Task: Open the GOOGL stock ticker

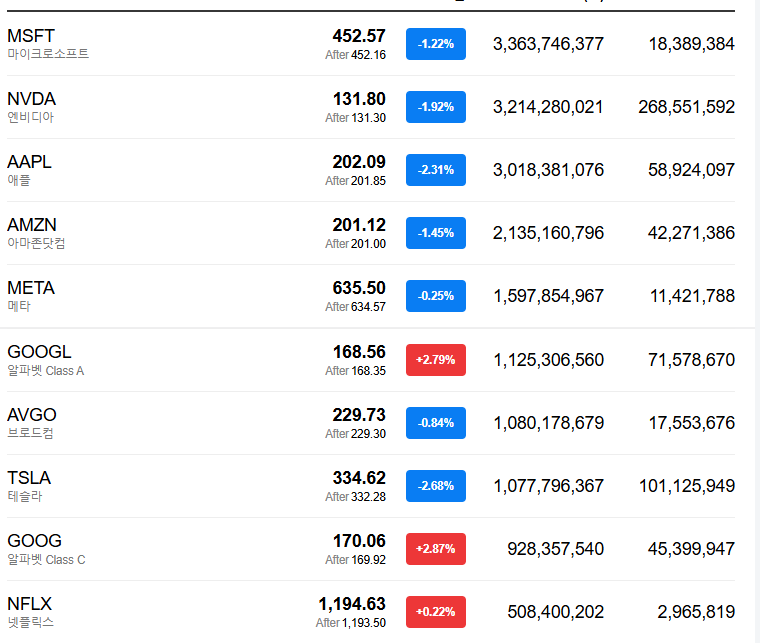Action: 39,352
